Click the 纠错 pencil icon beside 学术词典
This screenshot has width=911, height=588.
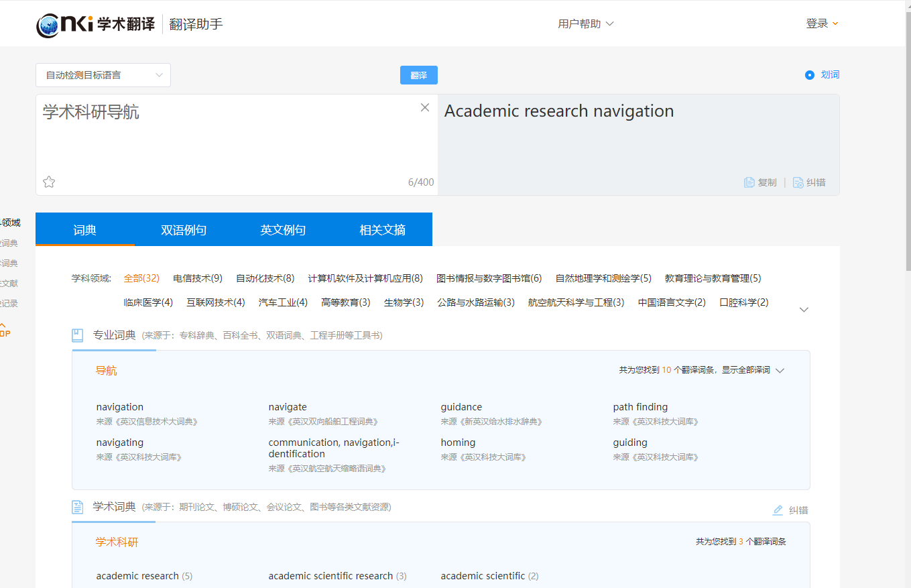[x=778, y=510]
